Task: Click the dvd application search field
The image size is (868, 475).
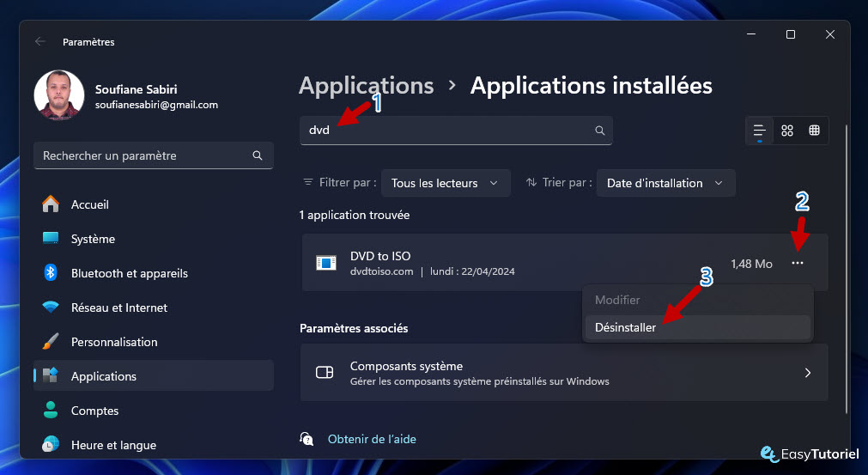Action: (x=456, y=131)
